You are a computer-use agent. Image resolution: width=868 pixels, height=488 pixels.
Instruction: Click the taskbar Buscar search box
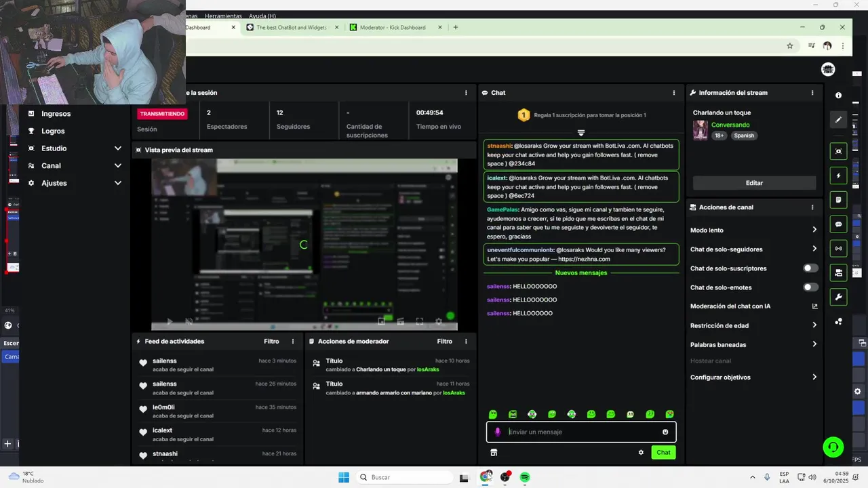tap(404, 477)
